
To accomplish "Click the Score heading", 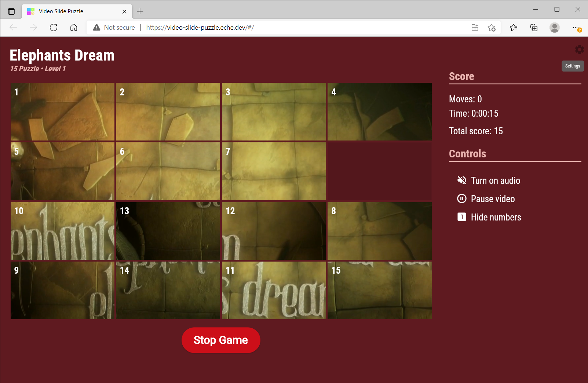I will point(461,76).
